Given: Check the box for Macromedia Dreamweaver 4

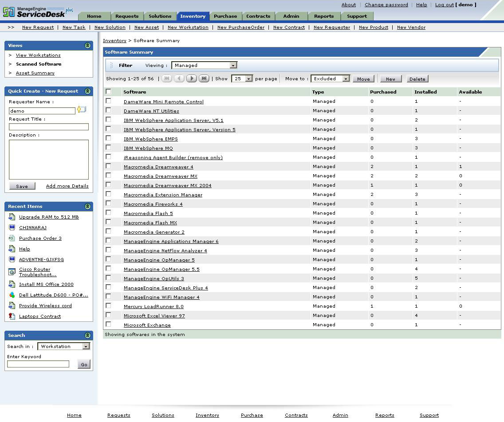Looking at the screenshot, I should point(108,166).
